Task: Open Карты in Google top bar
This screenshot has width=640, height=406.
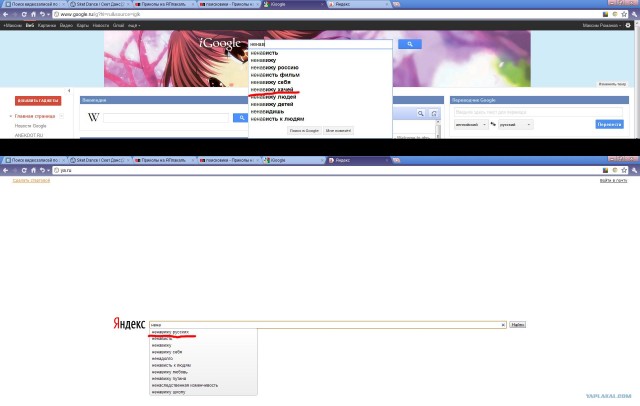Action: tap(83, 25)
